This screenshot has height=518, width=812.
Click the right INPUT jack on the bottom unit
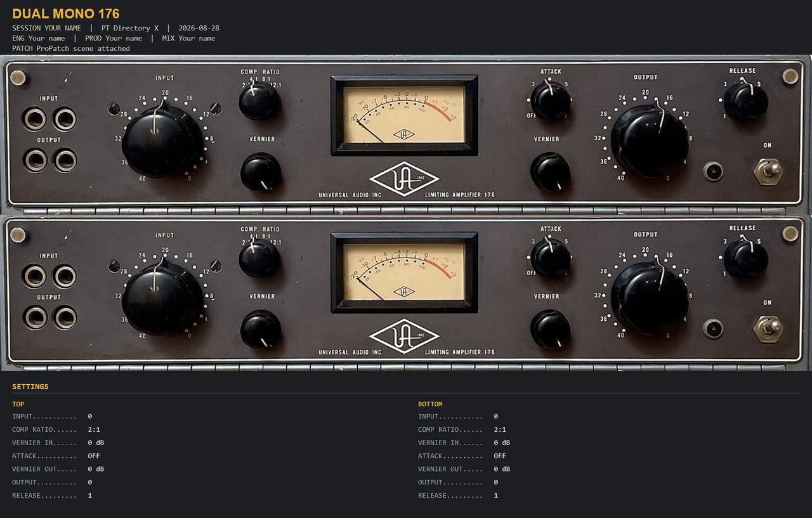65,276
